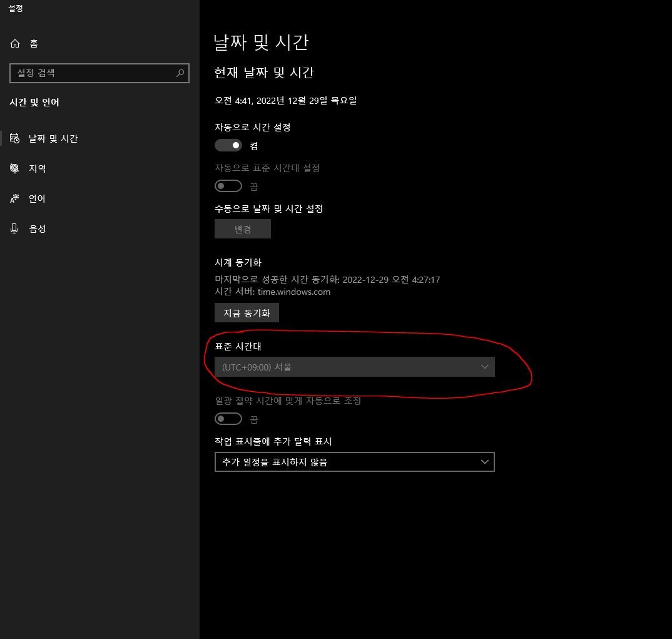Select 지역 from the sidebar menu
672x639 pixels.
point(38,168)
